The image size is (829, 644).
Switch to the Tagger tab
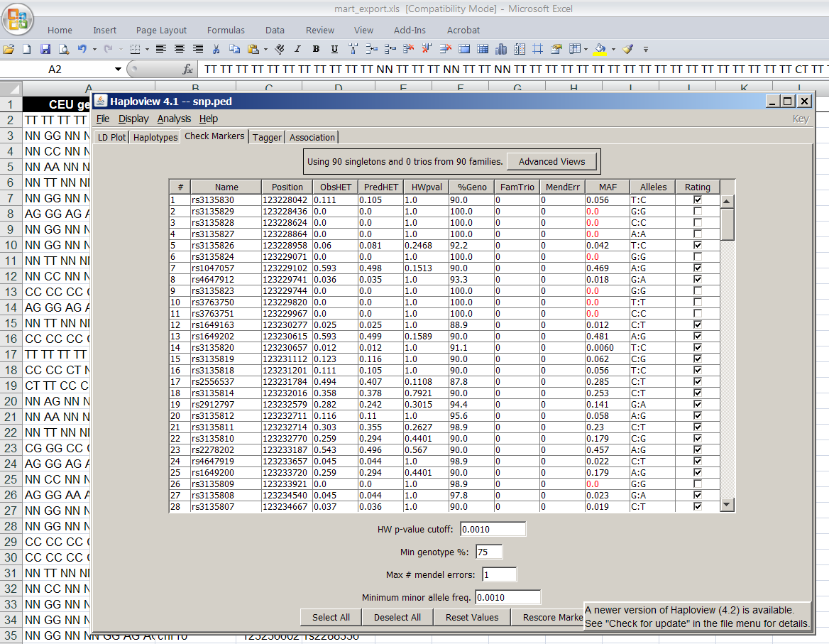[x=267, y=138]
